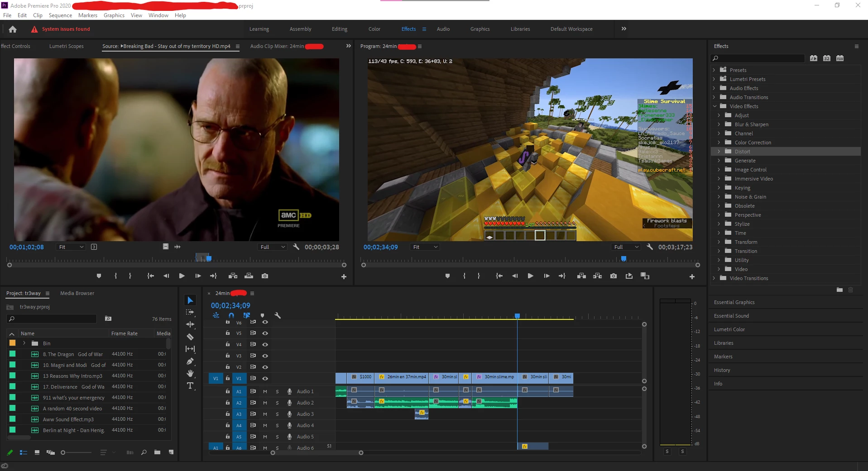Image resolution: width=868 pixels, height=471 pixels.
Task: Select the Hand tool
Action: pyautogui.click(x=190, y=373)
